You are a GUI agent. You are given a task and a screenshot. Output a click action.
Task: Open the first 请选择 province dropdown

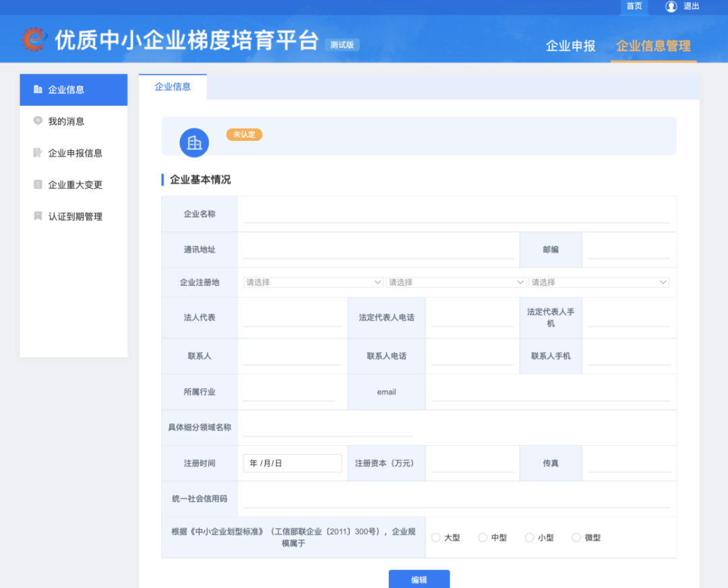312,282
